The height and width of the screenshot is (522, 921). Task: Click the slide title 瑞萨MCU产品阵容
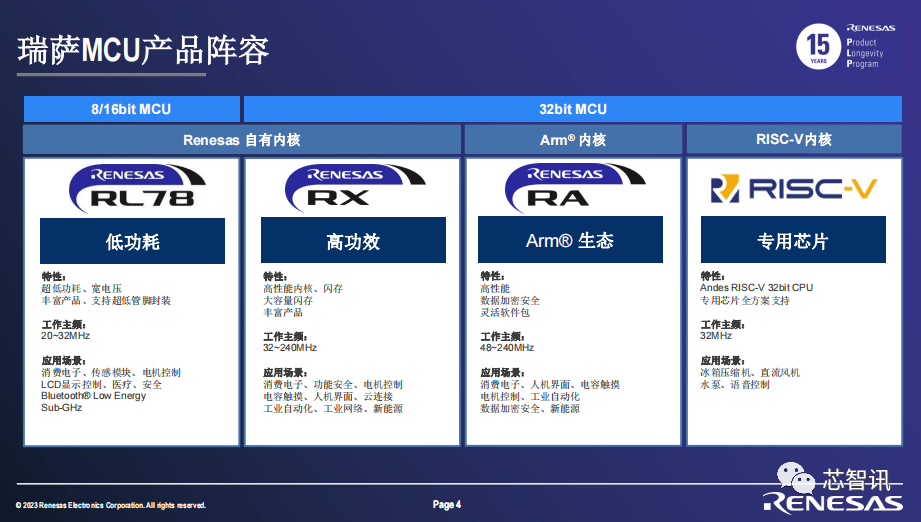[x=143, y=50]
